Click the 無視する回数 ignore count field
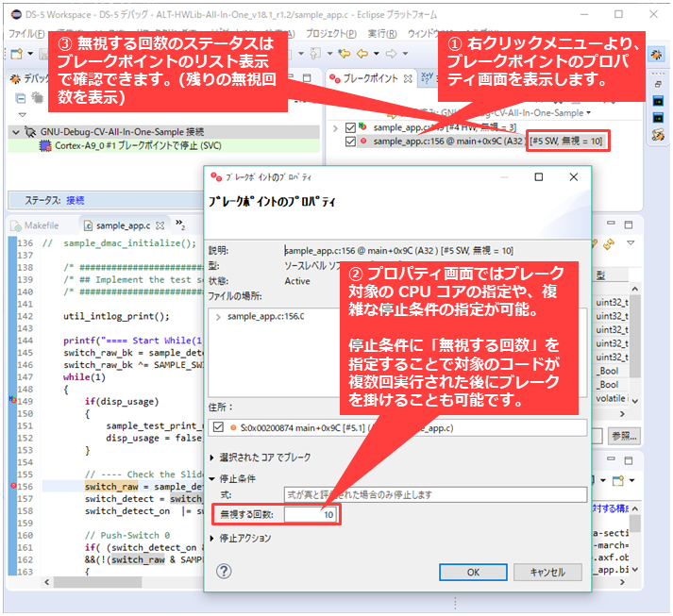The image size is (673, 616). pos(311,514)
